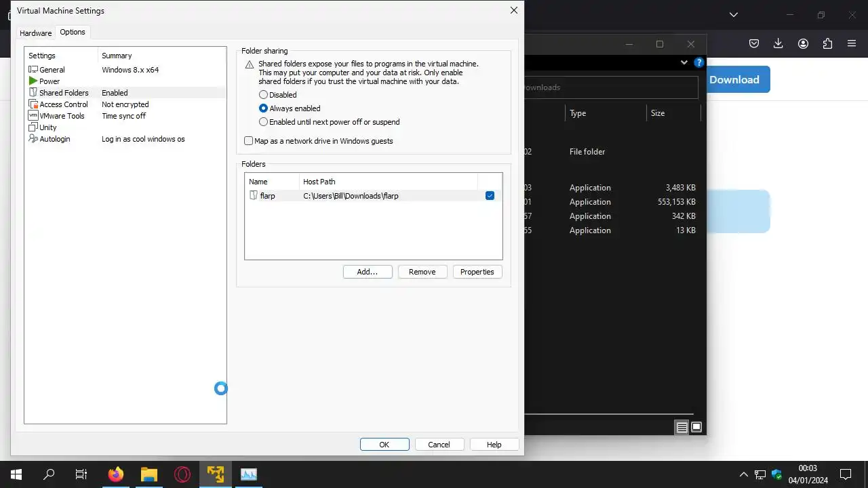Click the Shared Folders icon in the settings list
The width and height of the screenshot is (868, 488).
point(33,93)
